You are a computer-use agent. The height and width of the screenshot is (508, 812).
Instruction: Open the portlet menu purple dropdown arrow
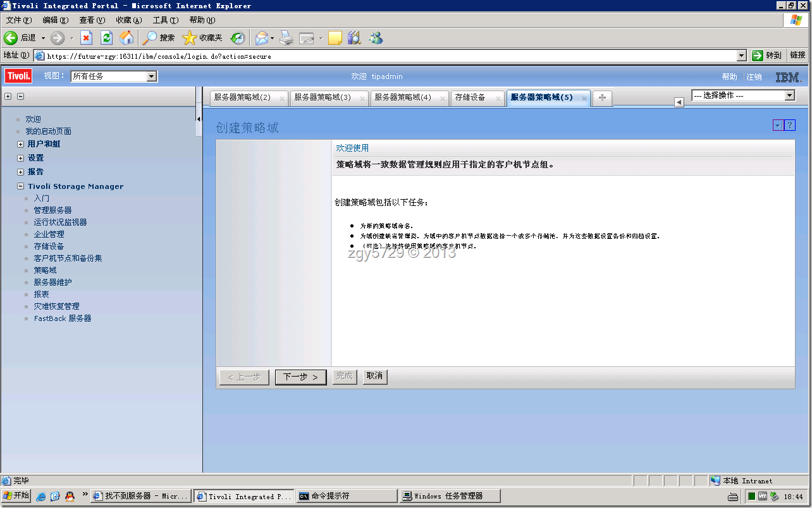click(778, 126)
